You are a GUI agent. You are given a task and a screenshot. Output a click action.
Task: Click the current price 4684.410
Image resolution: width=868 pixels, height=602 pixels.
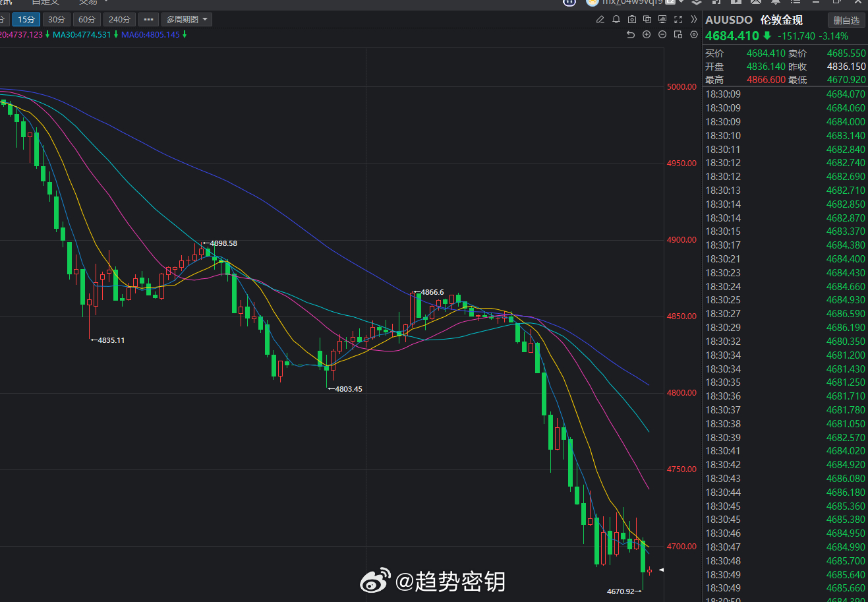point(732,36)
